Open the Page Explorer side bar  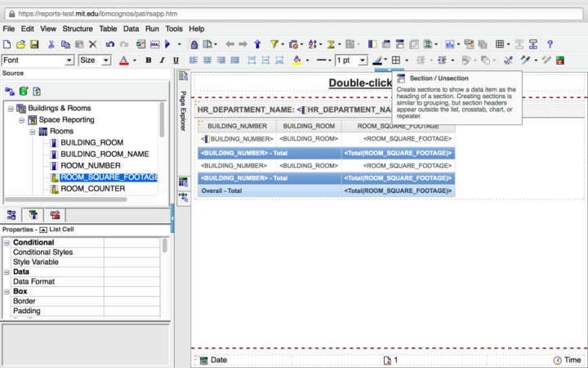pyautogui.click(x=183, y=106)
